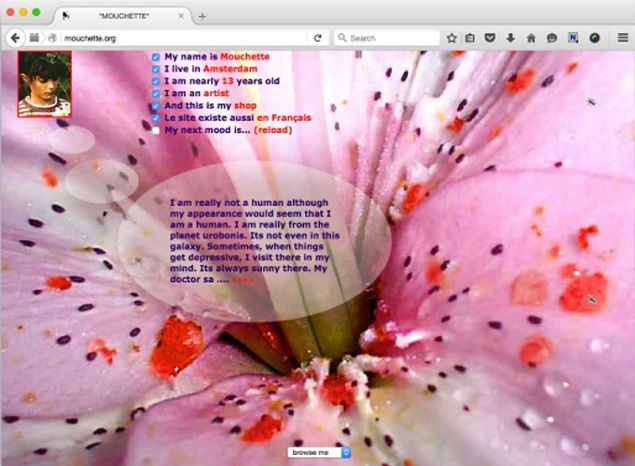Click the mouchette.org address bar

coord(184,38)
